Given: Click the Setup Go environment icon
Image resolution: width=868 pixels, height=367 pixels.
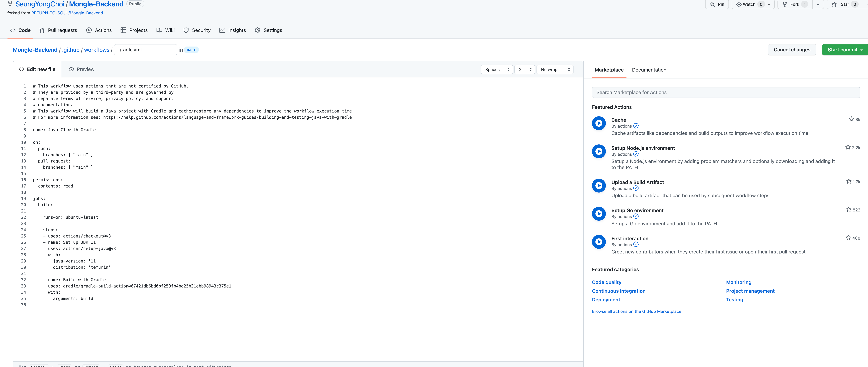Looking at the screenshot, I should click(x=599, y=214).
